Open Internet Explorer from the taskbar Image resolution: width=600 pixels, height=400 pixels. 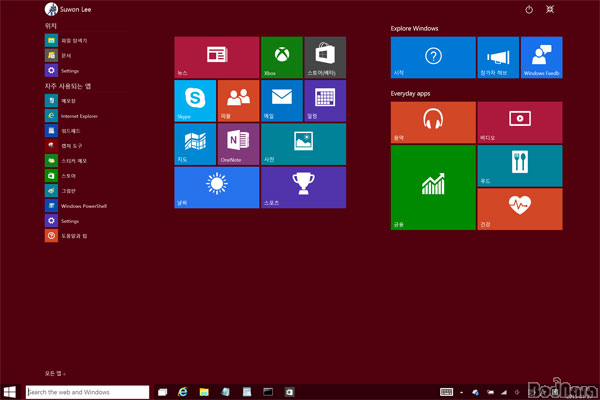click(x=183, y=392)
